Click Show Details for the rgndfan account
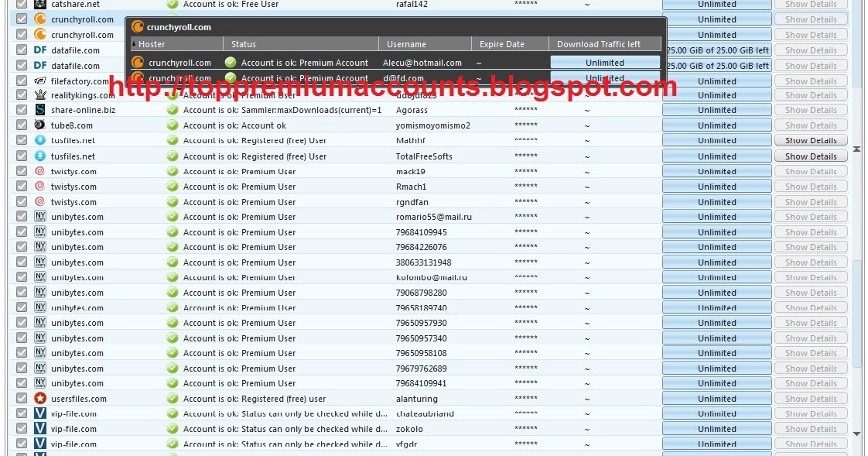 pos(811,202)
